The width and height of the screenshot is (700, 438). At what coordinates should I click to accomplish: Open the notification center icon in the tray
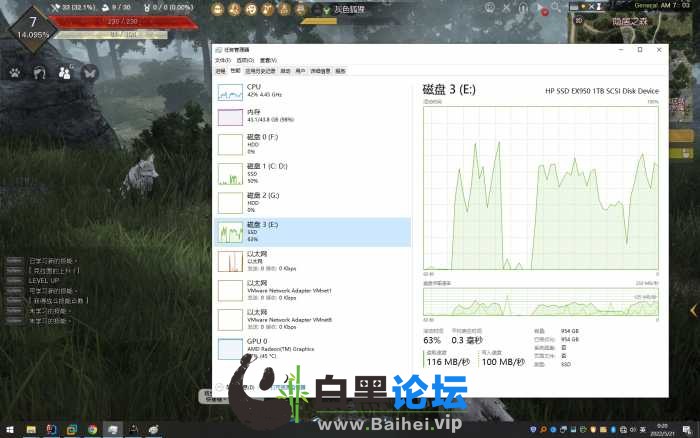tap(687, 430)
